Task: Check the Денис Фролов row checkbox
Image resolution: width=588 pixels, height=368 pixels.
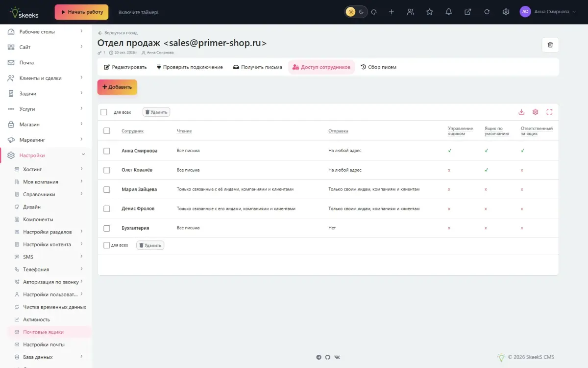Action: [x=107, y=209]
